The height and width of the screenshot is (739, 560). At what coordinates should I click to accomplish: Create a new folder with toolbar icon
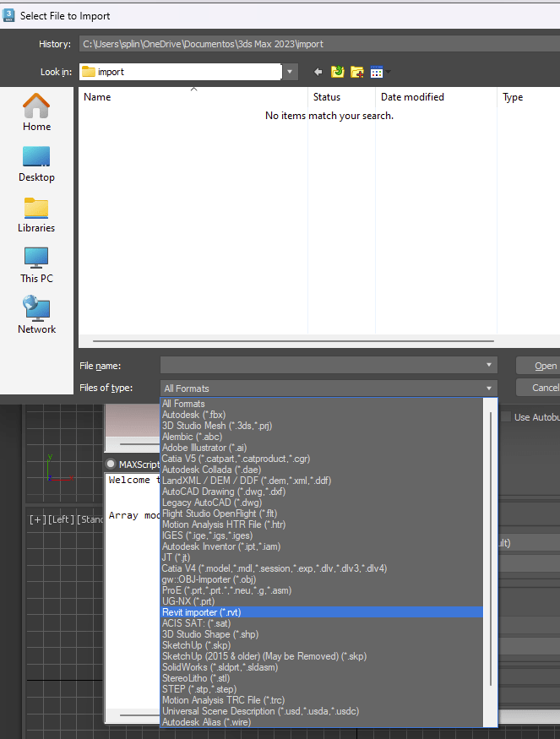pos(356,72)
